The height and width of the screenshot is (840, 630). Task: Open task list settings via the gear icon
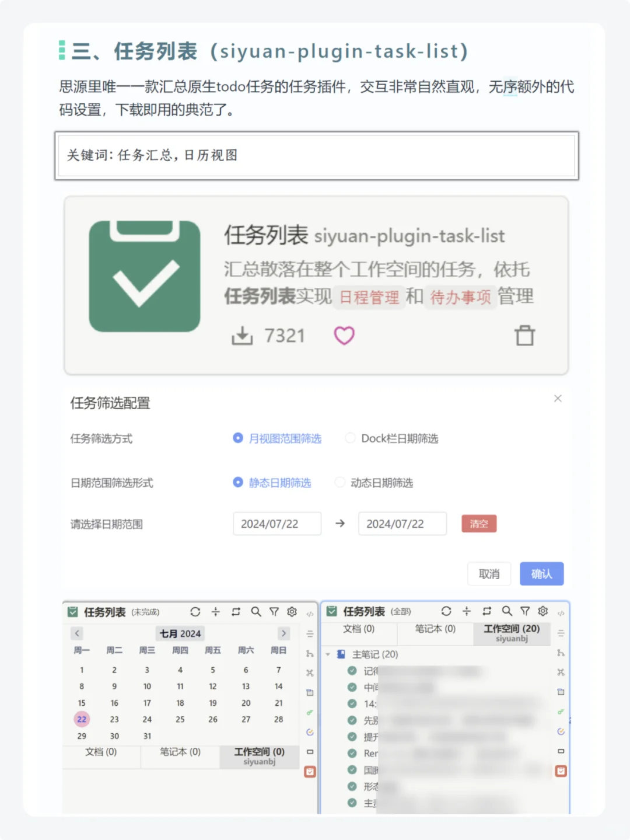pos(292,612)
